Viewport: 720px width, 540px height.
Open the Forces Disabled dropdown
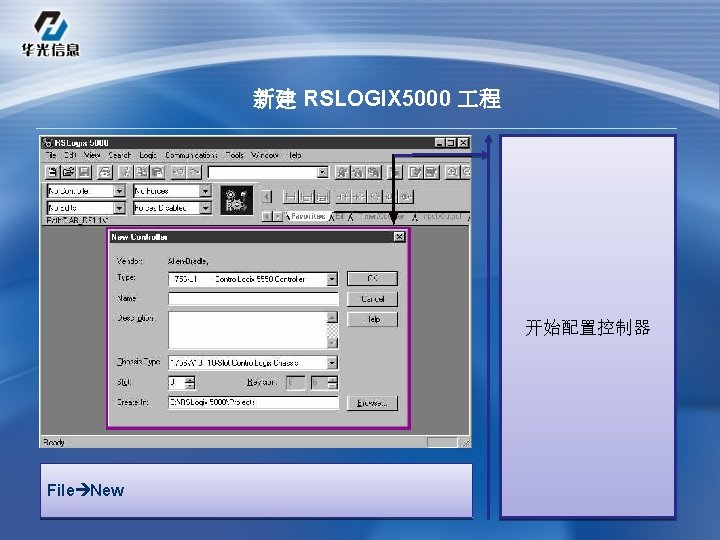205,208
